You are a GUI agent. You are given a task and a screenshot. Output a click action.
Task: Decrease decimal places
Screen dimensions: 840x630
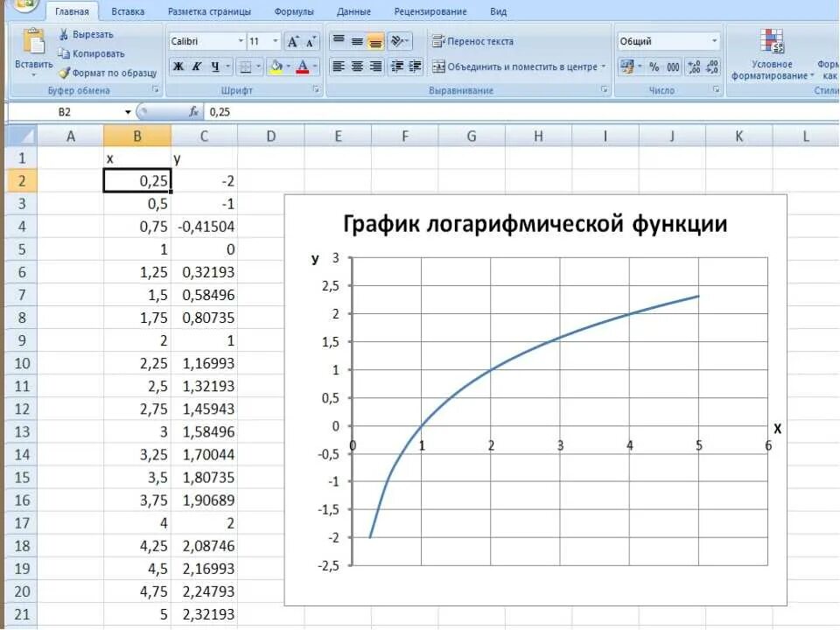pyautogui.click(x=712, y=66)
